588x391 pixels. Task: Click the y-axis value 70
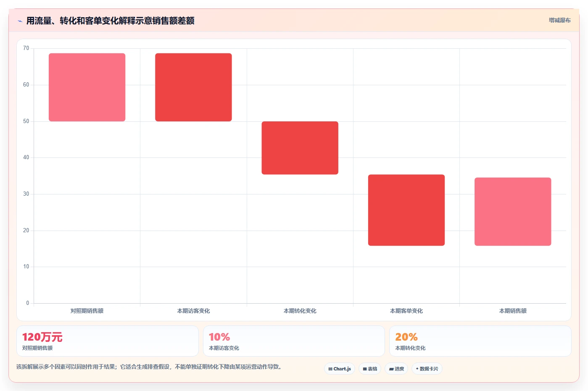coord(26,48)
